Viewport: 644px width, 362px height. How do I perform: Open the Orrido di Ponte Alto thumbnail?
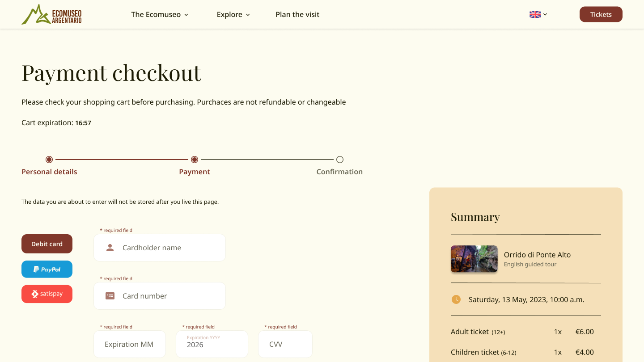(474, 259)
